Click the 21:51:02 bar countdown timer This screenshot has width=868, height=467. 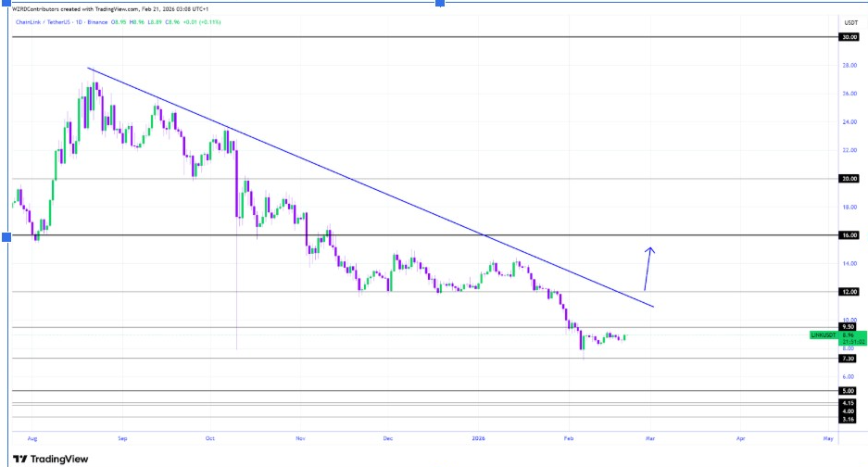pyautogui.click(x=853, y=342)
